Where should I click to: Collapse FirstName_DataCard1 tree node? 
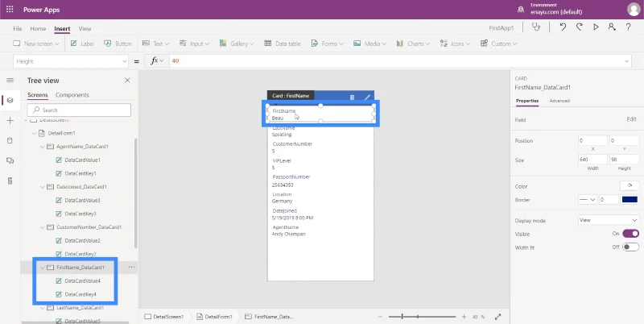pyautogui.click(x=43, y=268)
